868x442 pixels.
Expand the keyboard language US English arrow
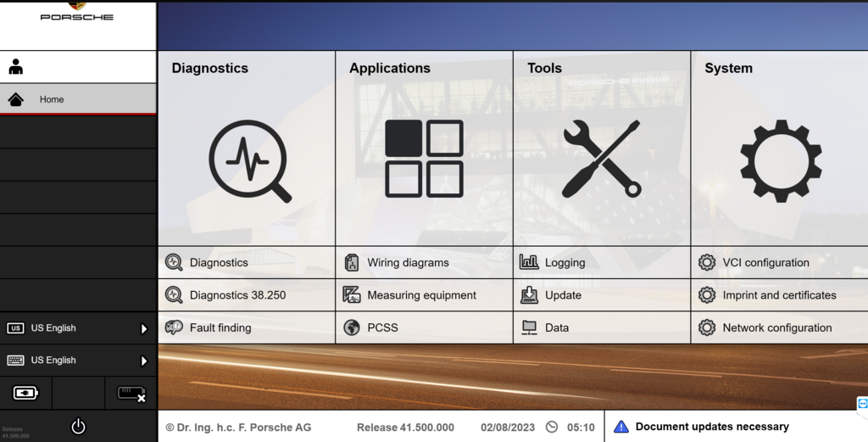144,361
